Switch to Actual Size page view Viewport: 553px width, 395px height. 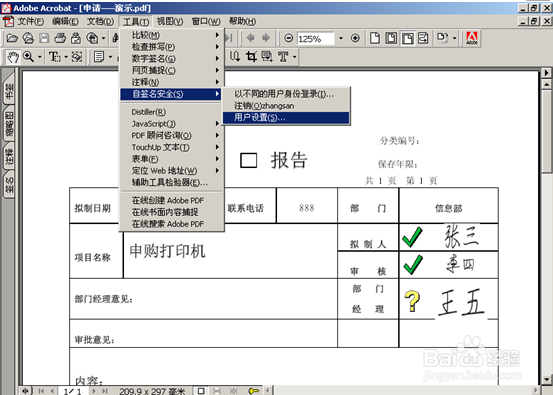click(x=375, y=38)
